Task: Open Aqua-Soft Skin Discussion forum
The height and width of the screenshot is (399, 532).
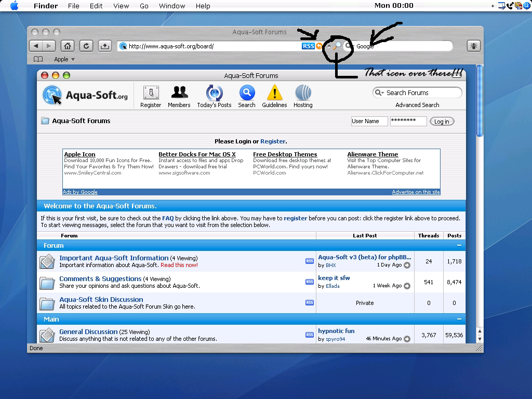Action: [101, 299]
